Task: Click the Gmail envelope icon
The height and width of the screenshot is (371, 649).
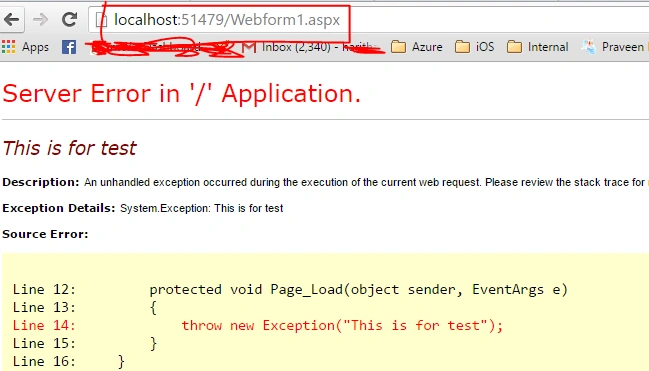Action: [249, 47]
